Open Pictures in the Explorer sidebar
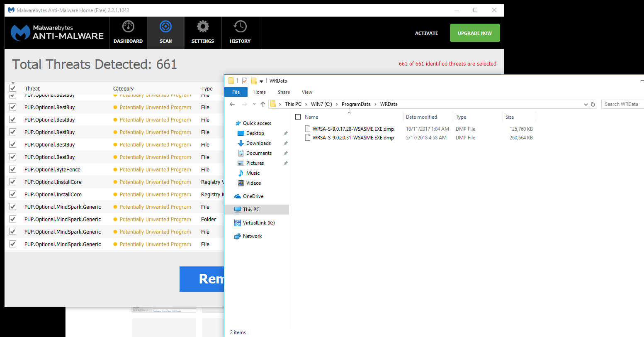 tap(255, 163)
